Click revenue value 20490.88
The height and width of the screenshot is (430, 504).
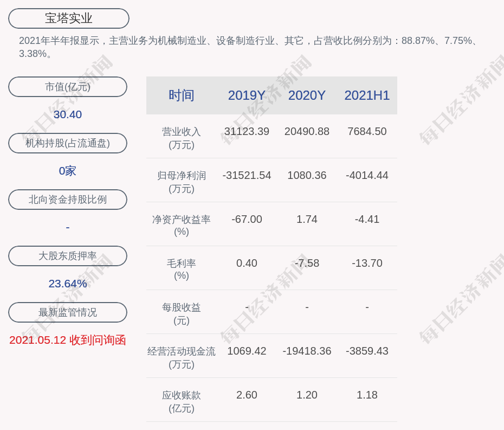[307, 132]
